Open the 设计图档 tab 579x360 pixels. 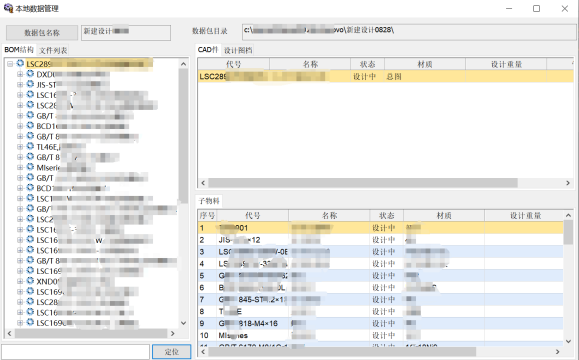point(238,50)
